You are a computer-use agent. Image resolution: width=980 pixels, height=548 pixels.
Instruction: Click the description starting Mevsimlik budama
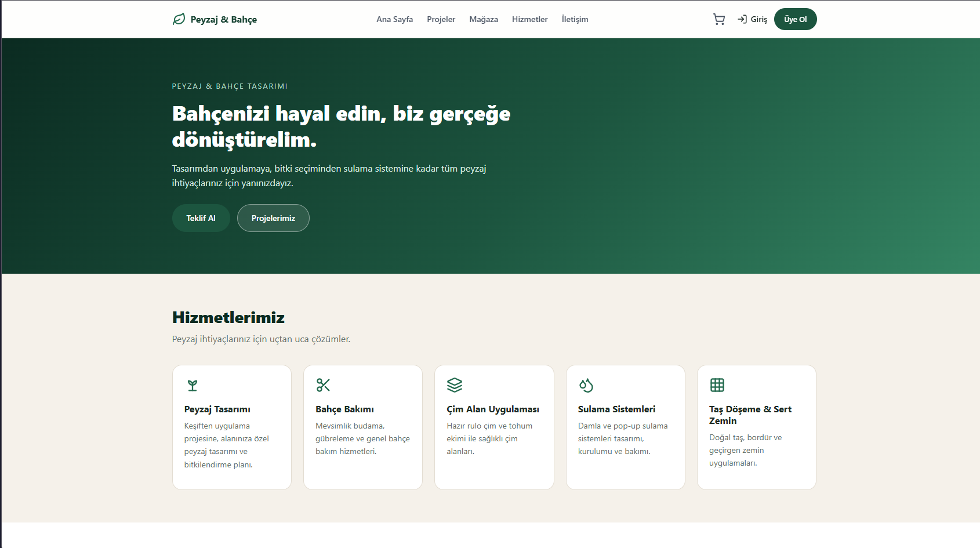tap(362, 438)
